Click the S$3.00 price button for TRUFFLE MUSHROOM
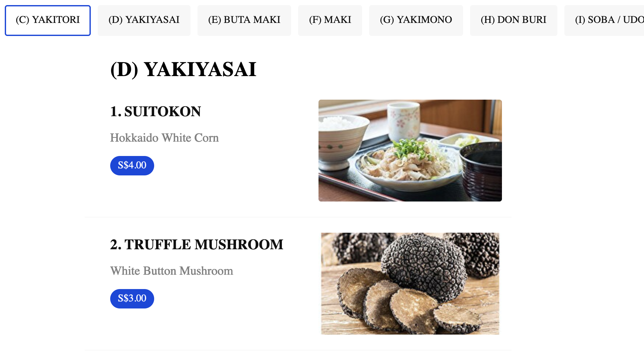Image resolution: width=644 pixels, height=361 pixels. [x=132, y=298]
